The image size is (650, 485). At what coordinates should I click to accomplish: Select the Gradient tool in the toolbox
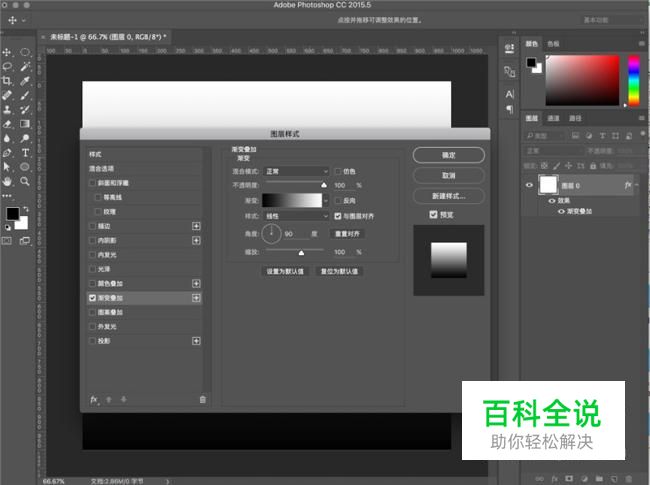coord(25,124)
